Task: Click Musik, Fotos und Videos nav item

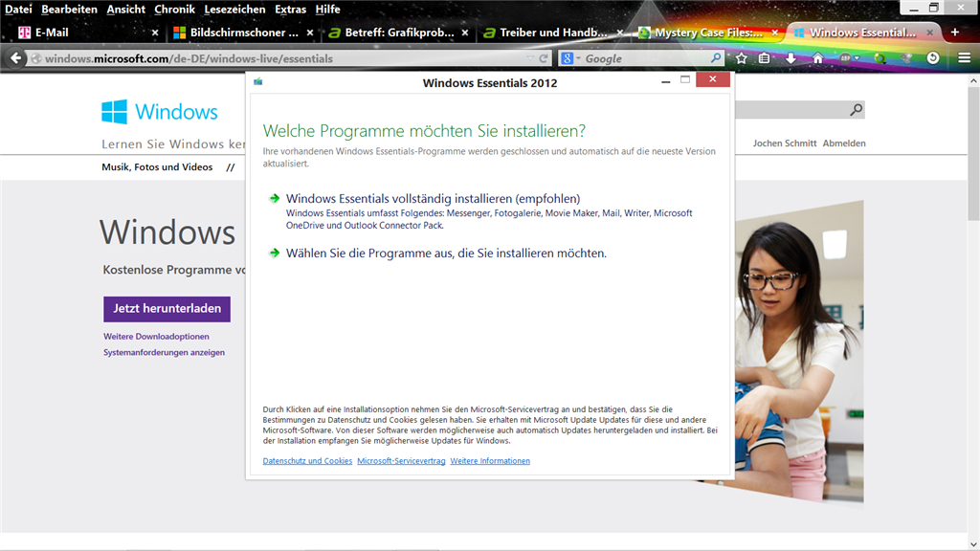Action: point(157,166)
